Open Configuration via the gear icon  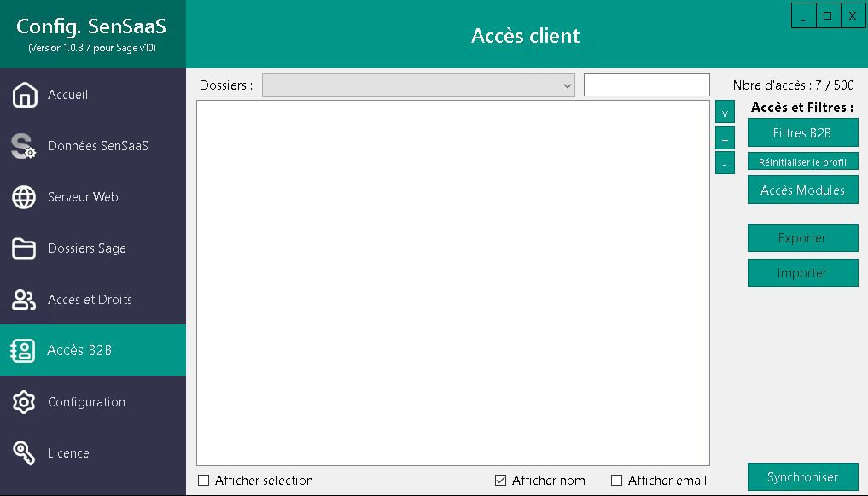click(21, 402)
